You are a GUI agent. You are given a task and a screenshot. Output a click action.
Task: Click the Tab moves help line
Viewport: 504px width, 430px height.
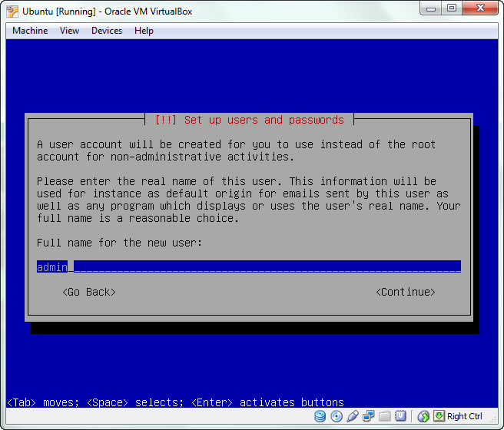pyautogui.click(x=175, y=402)
